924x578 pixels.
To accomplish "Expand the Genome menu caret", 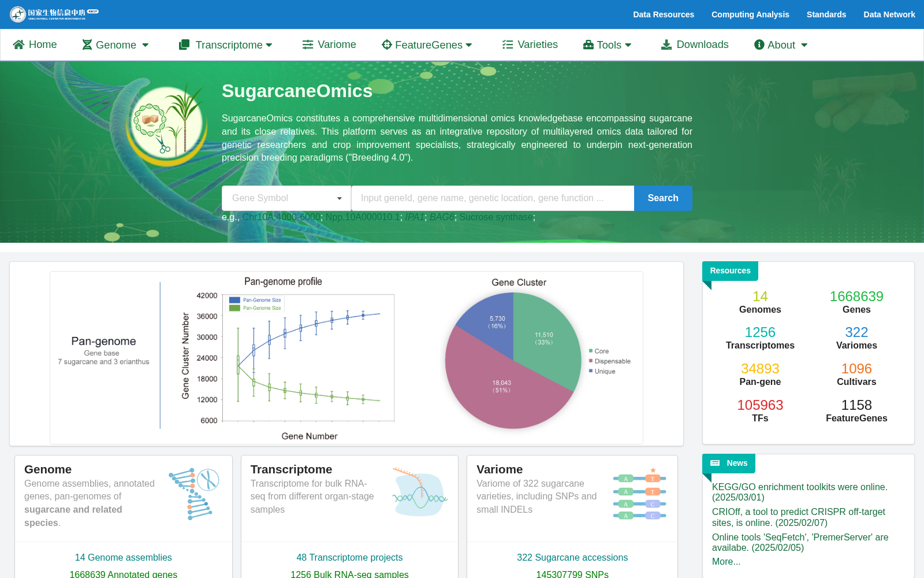I will (146, 45).
